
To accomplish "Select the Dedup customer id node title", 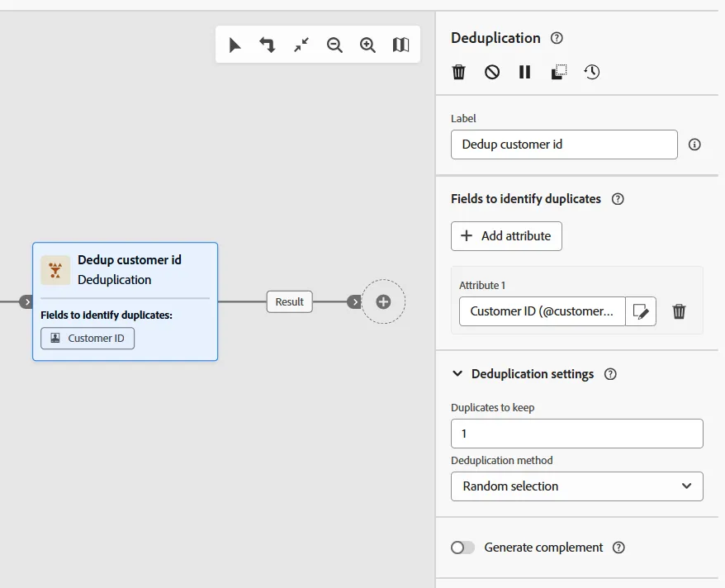I will click(x=130, y=260).
